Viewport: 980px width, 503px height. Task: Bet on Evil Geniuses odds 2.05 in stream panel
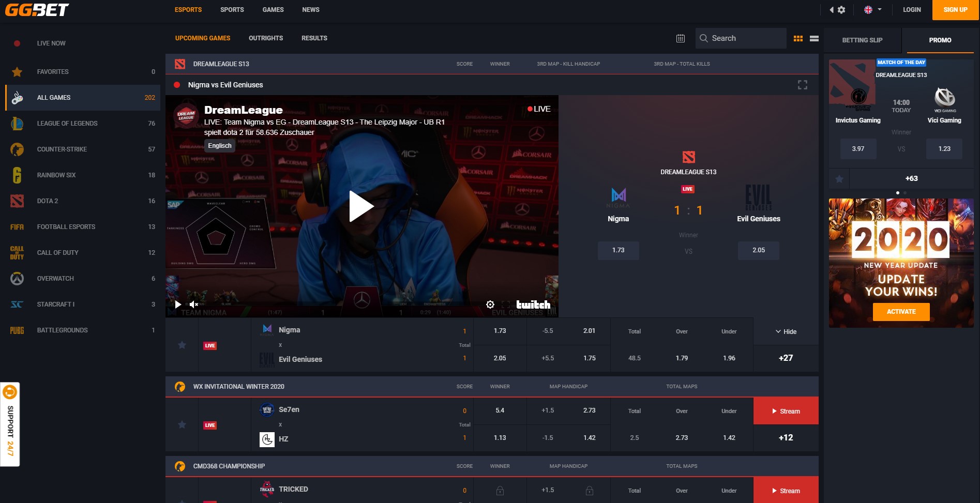759,250
